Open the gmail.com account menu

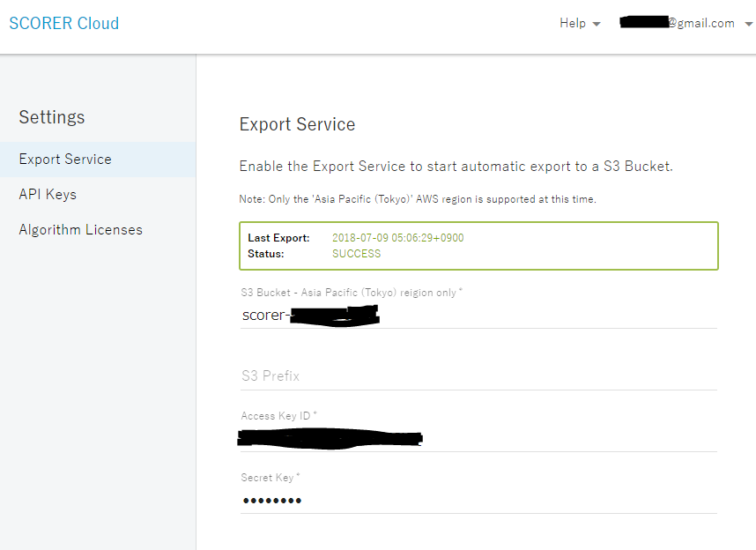tap(686, 23)
